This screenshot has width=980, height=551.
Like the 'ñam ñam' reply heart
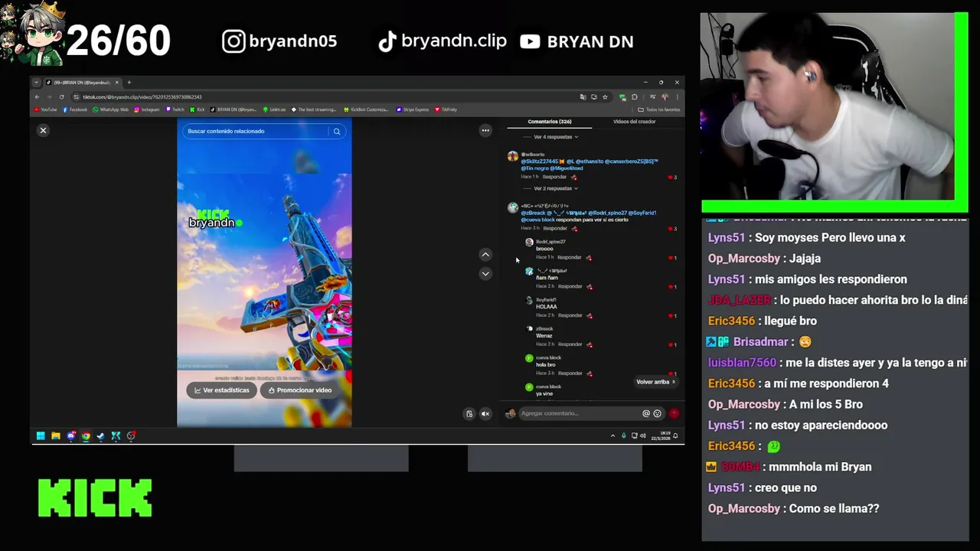pos(671,287)
